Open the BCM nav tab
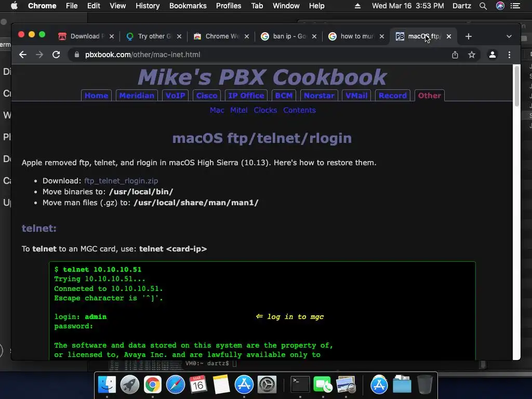The width and height of the screenshot is (532, 399). coord(284,96)
